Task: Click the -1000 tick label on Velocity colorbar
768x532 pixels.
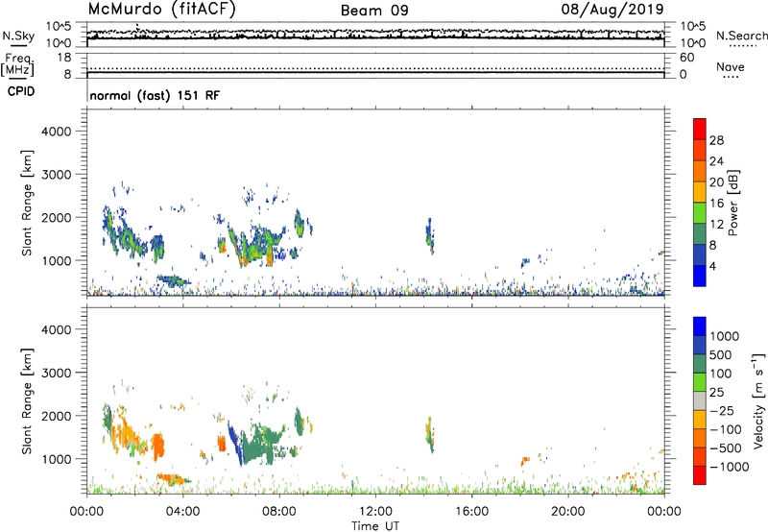Action: pyautogui.click(x=729, y=467)
